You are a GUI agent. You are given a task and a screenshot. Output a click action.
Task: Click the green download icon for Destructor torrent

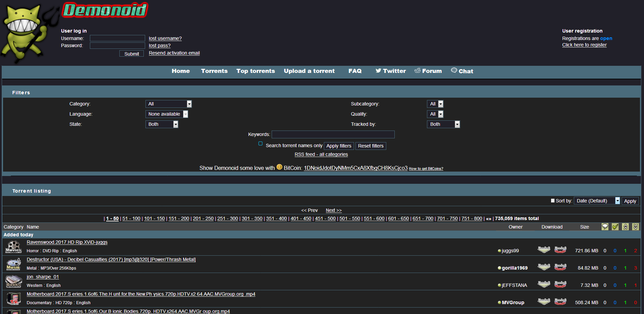pyautogui.click(x=544, y=267)
